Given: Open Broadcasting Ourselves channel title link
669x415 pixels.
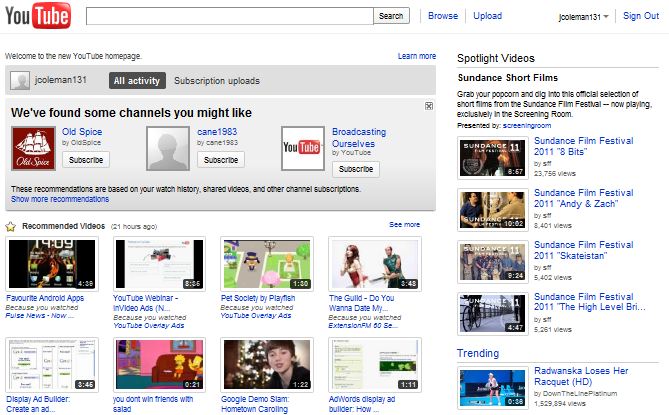Looking at the screenshot, I should (x=359, y=138).
